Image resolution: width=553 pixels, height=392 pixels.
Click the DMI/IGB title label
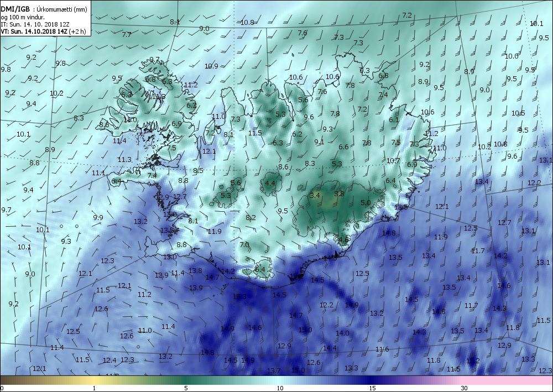(x=15, y=9)
